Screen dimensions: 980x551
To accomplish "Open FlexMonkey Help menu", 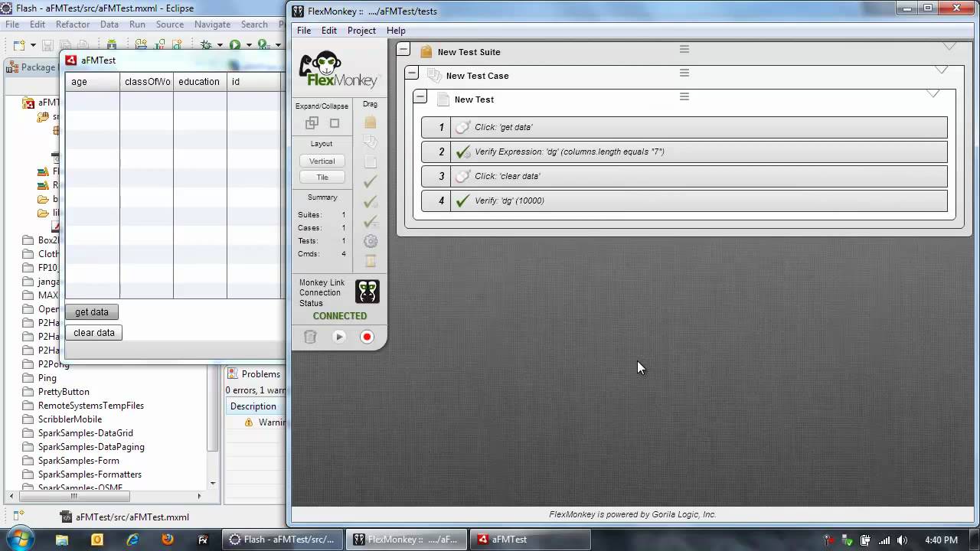I will click(396, 31).
